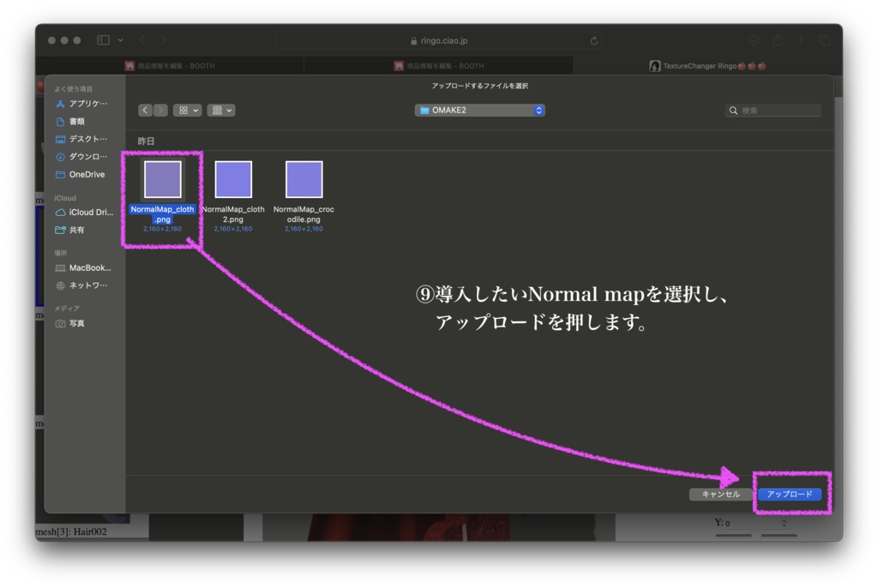Open the tab overview in Safari
The image size is (878, 588).
point(825,39)
